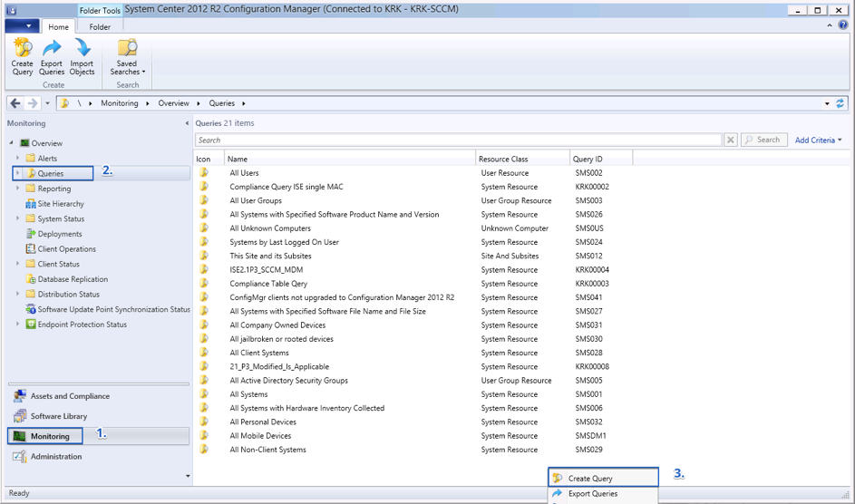
Task: Collapse the Overview tree node
Action: coord(11,142)
